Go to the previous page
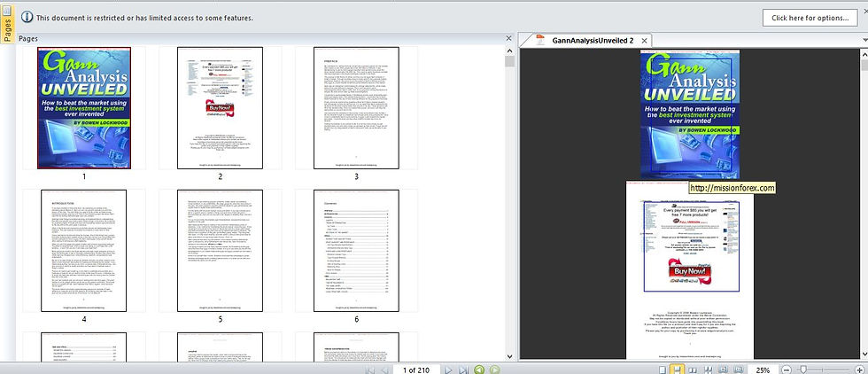This screenshot has height=374, width=868. point(384,370)
